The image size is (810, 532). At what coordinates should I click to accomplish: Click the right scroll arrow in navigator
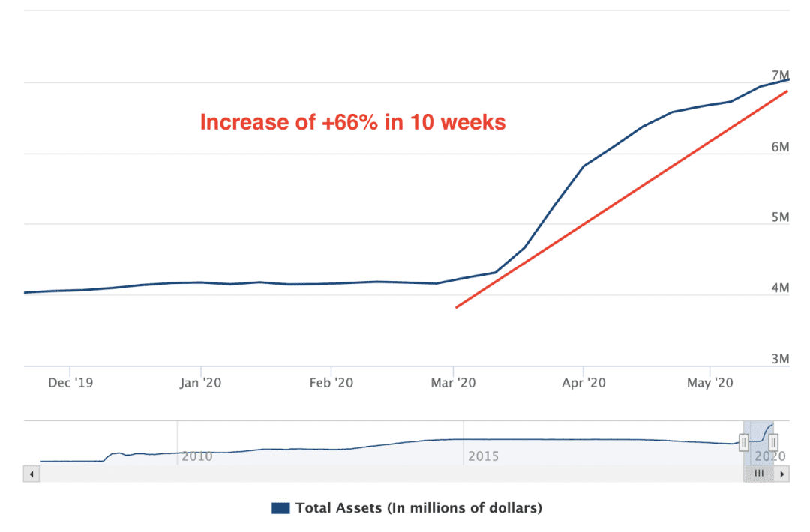coord(782,474)
